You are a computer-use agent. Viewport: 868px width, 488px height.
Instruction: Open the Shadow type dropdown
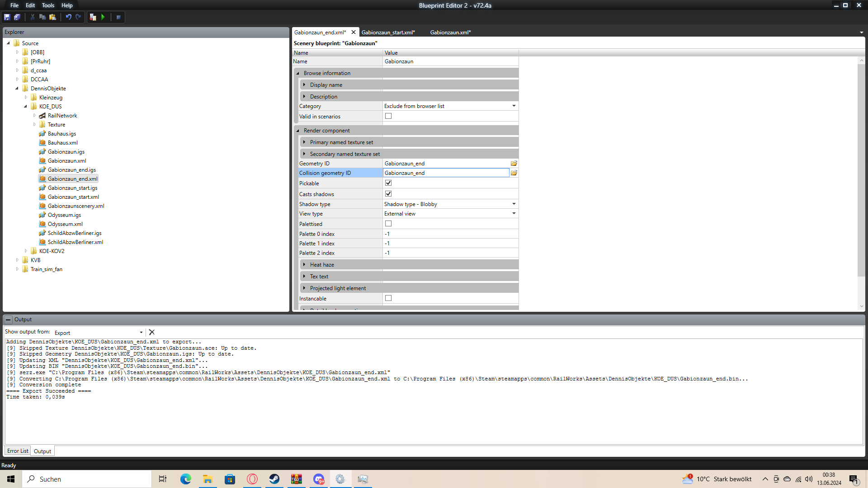514,204
